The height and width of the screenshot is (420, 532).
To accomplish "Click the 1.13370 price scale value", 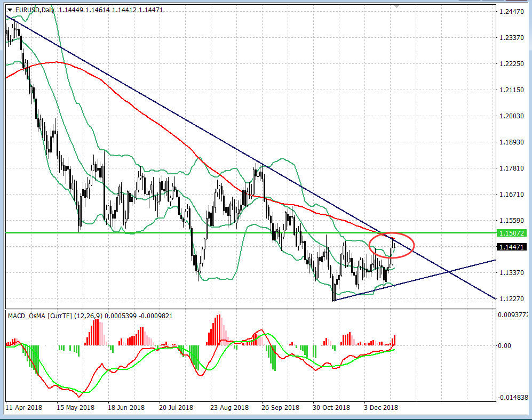I will click(512, 272).
